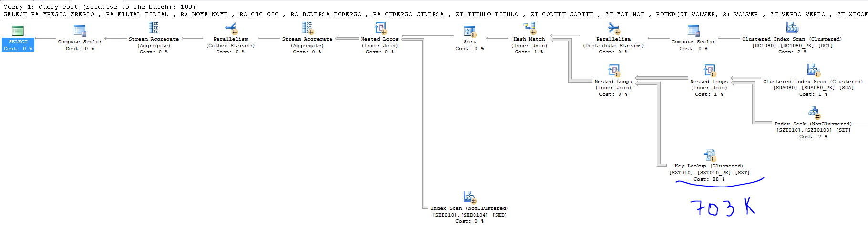
Task: Click the handwritten 703 K annotation
Action: pyautogui.click(x=723, y=207)
